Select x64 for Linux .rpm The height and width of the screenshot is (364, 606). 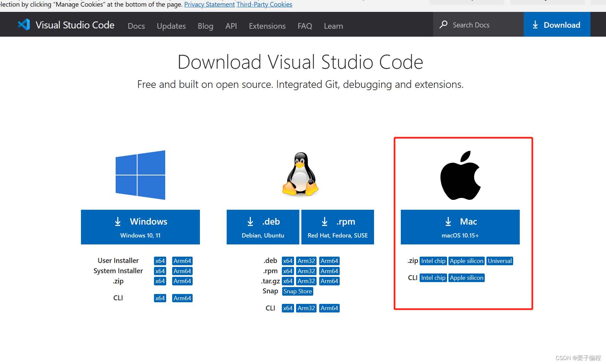click(x=288, y=271)
